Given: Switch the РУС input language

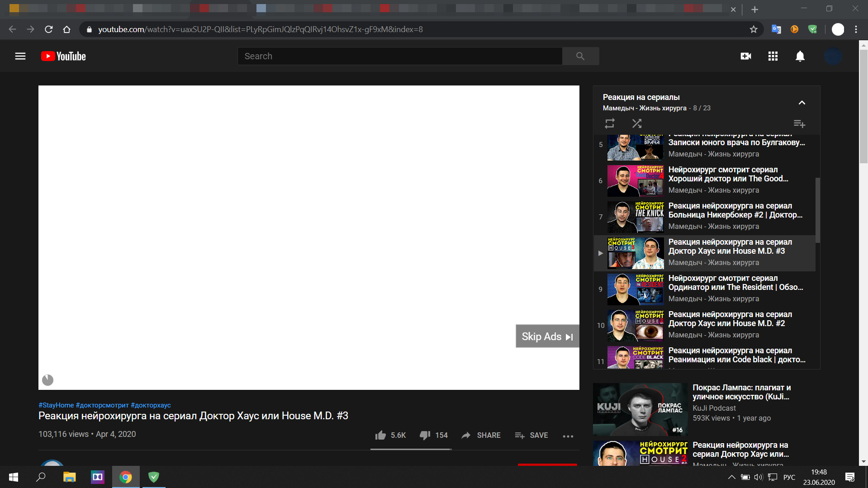Looking at the screenshot, I should [x=789, y=477].
